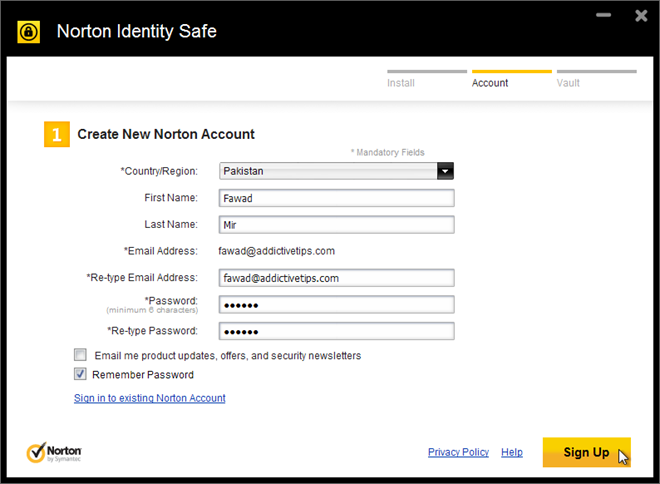
Task: Follow Sign in to existing Norton Account link
Action: coord(149,398)
